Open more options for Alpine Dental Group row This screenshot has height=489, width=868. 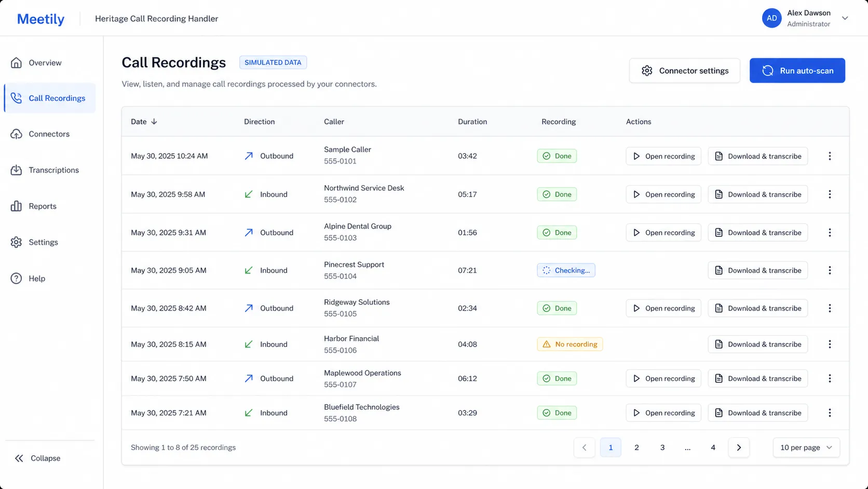pos(830,233)
